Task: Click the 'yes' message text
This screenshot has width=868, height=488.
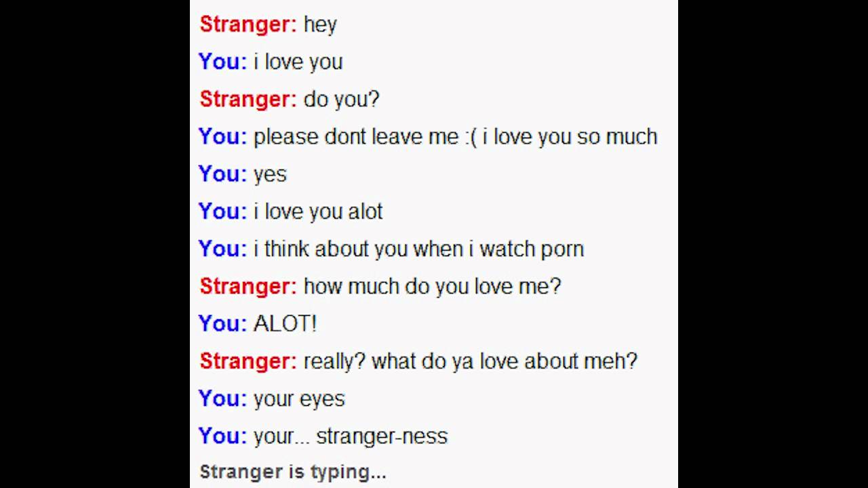Action: [x=270, y=175]
